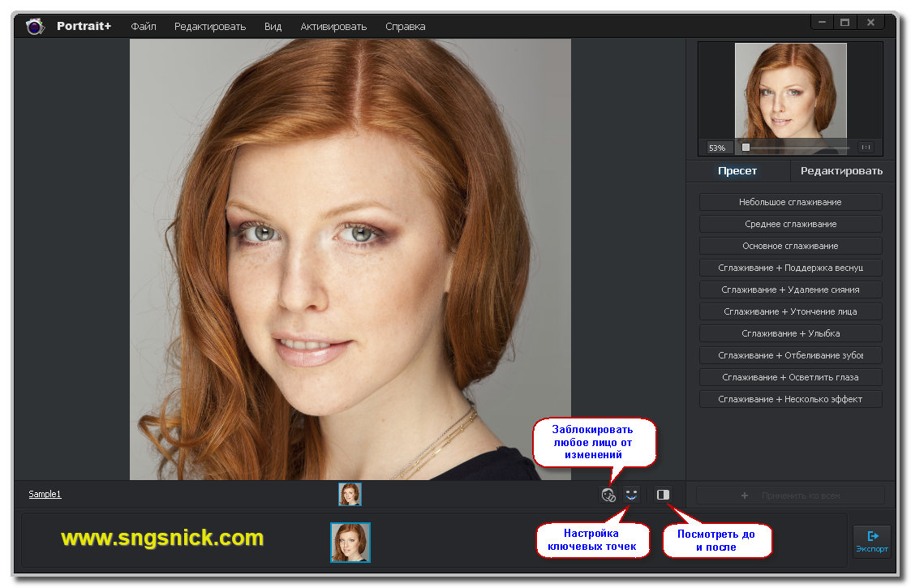Open the Файл menu
This screenshot has width=911, height=588.
tap(144, 27)
